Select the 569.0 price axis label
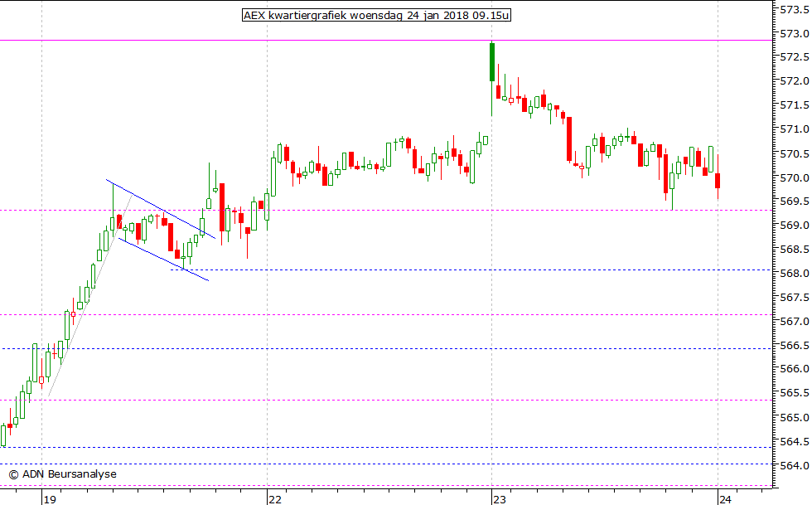The height and width of the screenshot is (505, 812). [795, 226]
